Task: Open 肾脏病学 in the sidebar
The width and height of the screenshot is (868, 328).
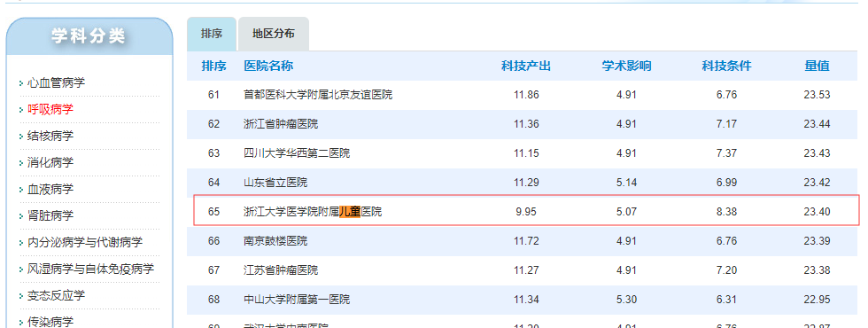Action: point(50,216)
